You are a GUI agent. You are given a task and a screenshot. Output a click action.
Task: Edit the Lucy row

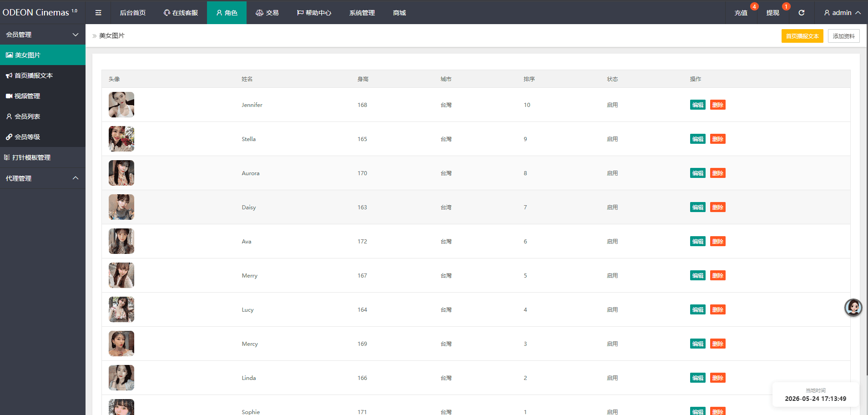(x=698, y=309)
